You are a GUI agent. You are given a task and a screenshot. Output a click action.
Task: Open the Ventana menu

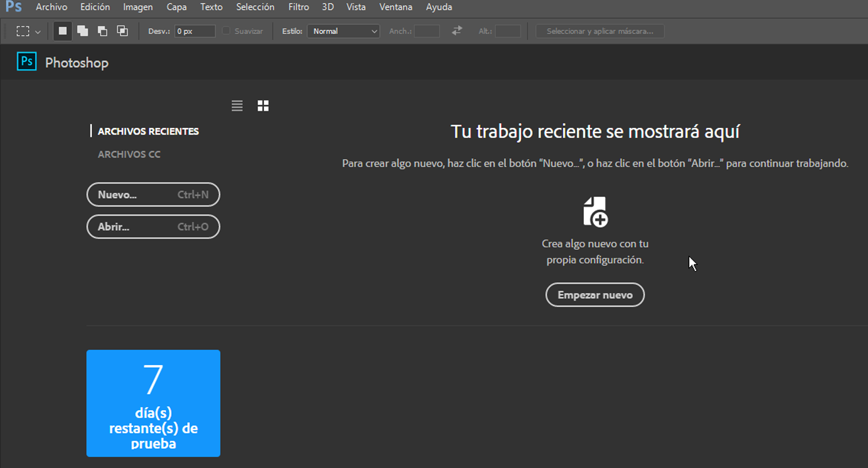point(396,7)
